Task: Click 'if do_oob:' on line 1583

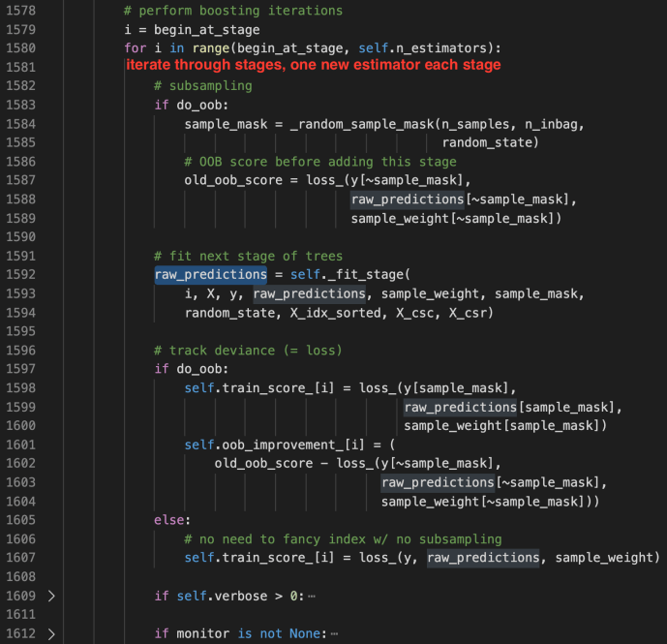Action: point(192,106)
